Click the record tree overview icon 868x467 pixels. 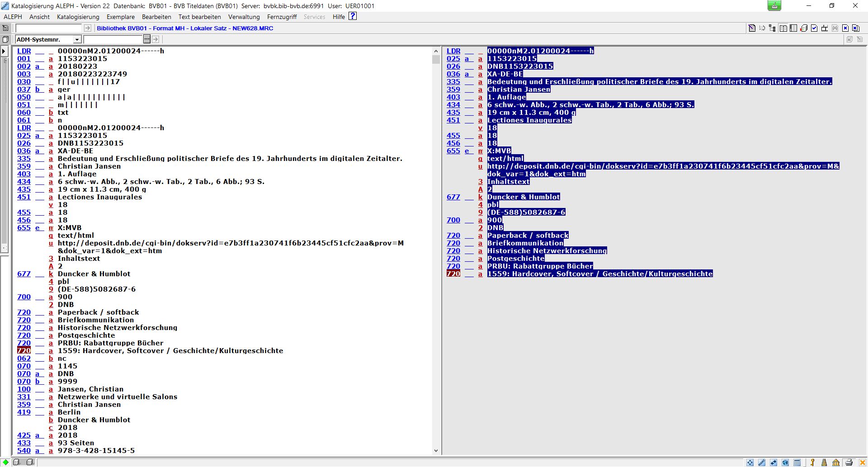(x=772, y=28)
